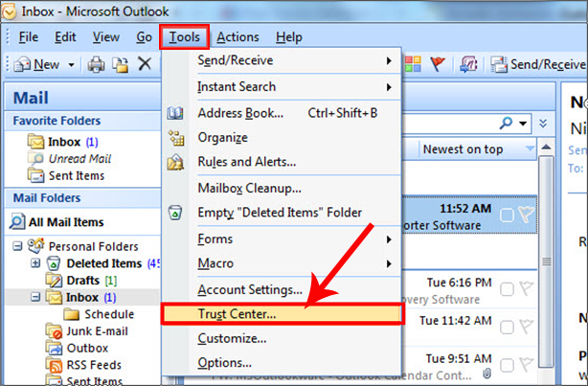Click the attachment paperclip on 9:51 AM message

tap(486, 374)
